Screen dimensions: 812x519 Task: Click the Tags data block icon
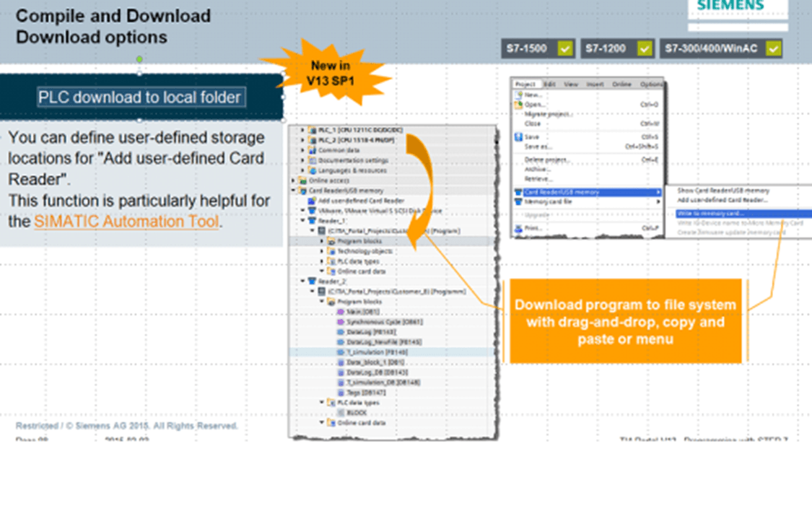(341, 393)
